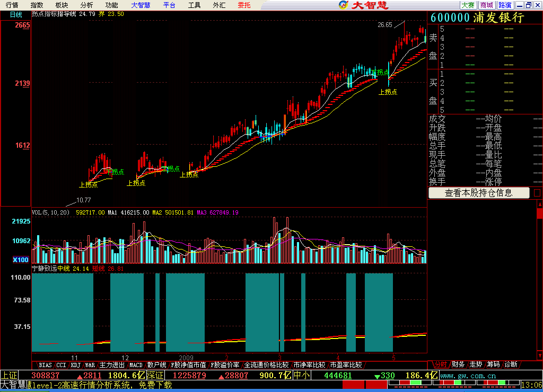Open the 大智慧 menu
The width and height of the screenshot is (543, 392).
[x=141, y=5]
